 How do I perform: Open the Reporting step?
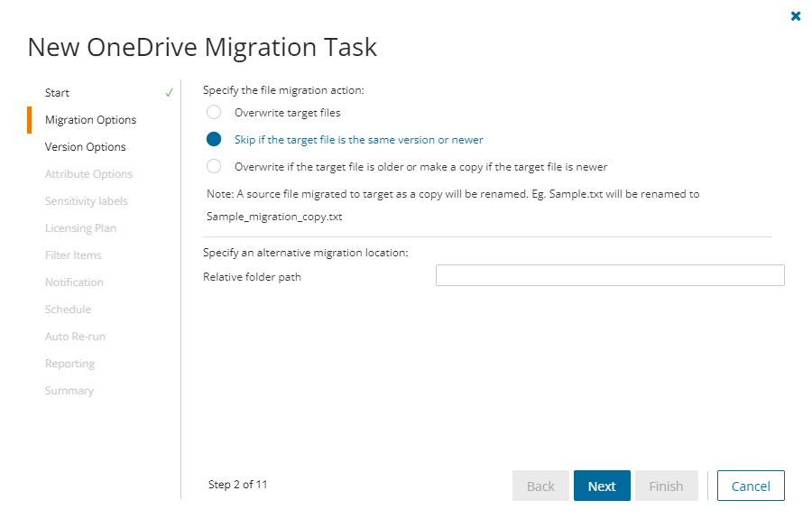click(69, 364)
